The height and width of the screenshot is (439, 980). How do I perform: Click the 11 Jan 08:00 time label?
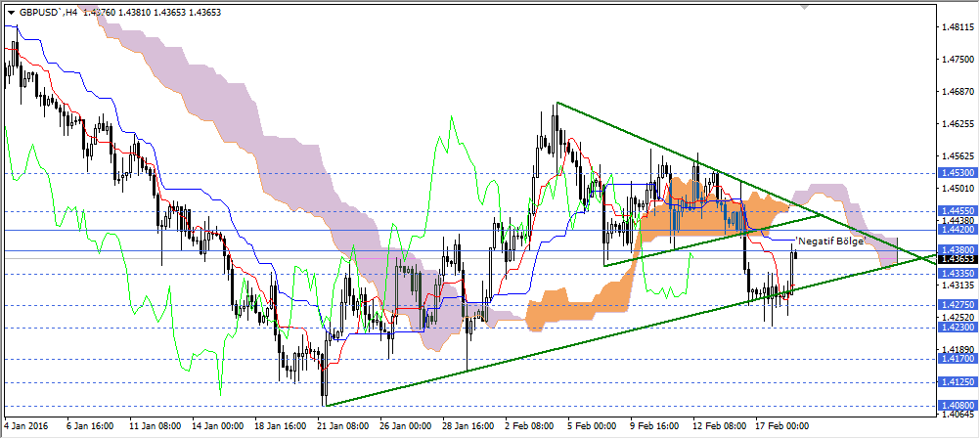(153, 426)
